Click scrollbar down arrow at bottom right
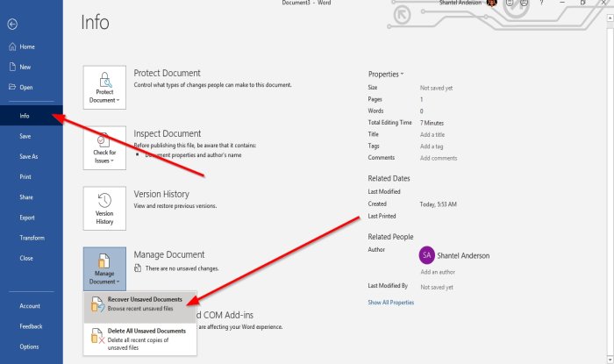This screenshot has width=614, height=364. (610, 360)
